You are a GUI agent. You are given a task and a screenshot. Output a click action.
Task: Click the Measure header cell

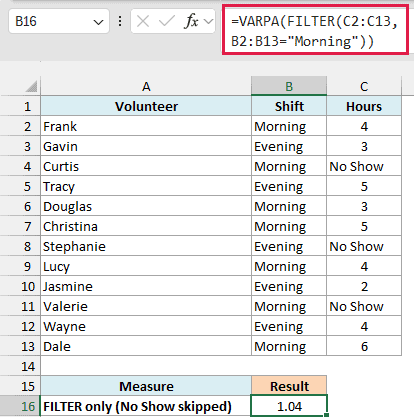click(x=146, y=386)
